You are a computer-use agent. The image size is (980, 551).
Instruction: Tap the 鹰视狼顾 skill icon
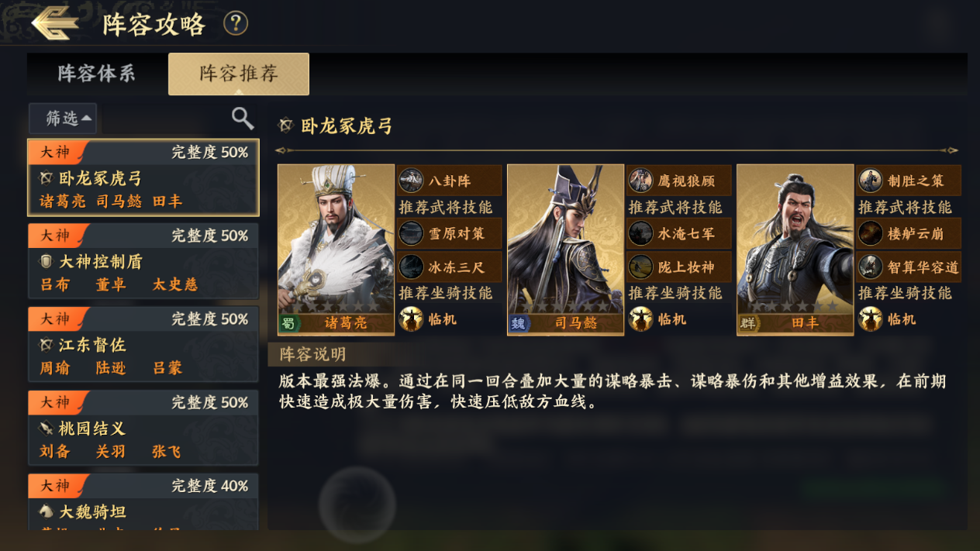[640, 181]
